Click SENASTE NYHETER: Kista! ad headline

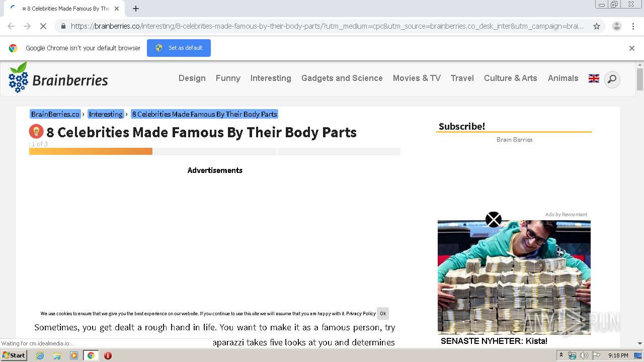[494, 341]
